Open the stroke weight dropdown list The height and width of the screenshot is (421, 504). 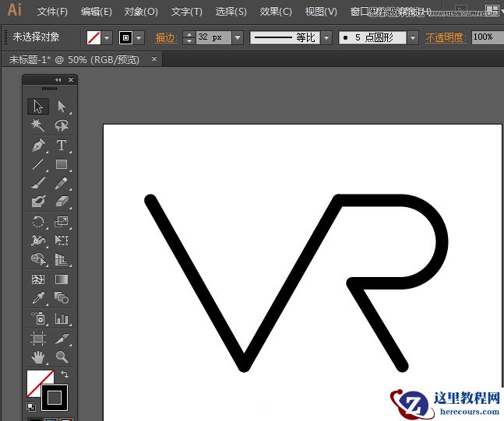[x=238, y=37]
